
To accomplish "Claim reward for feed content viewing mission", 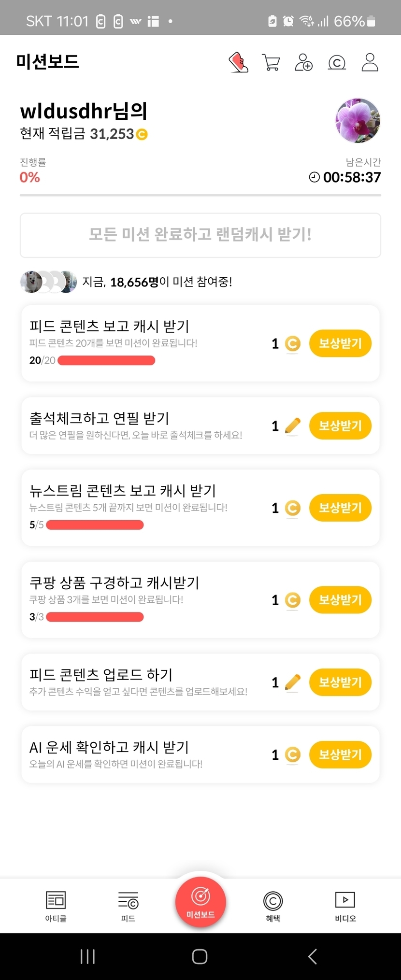I will point(340,343).
